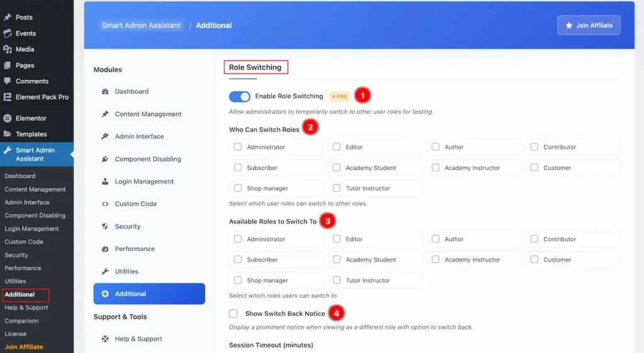
Task: Click the Posts pin icon
Action: pyautogui.click(x=8, y=17)
